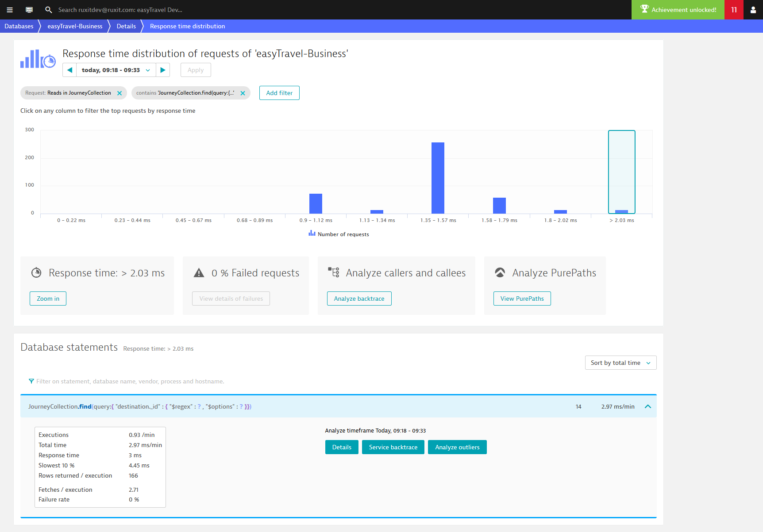Navigate to Details breadcrumb

click(x=126, y=26)
